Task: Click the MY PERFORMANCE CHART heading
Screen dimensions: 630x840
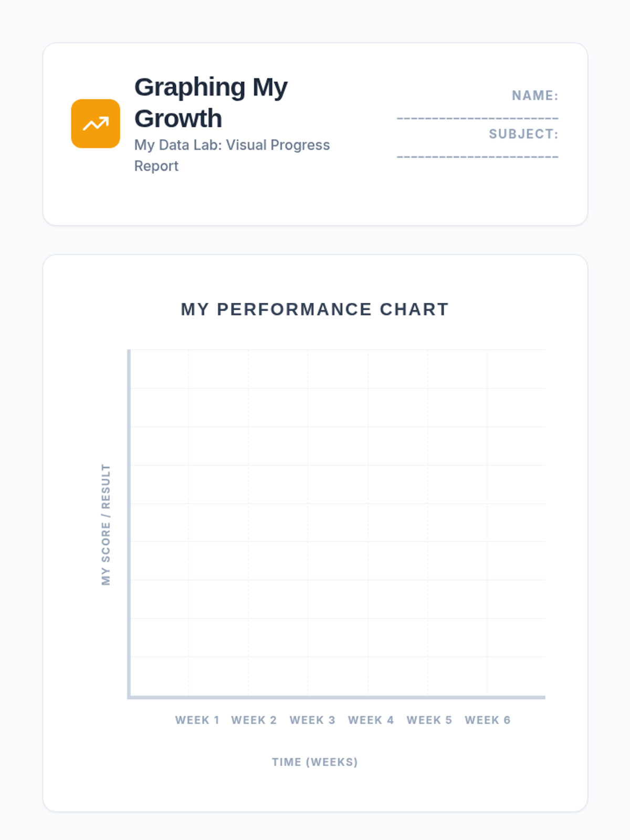Action: (315, 310)
